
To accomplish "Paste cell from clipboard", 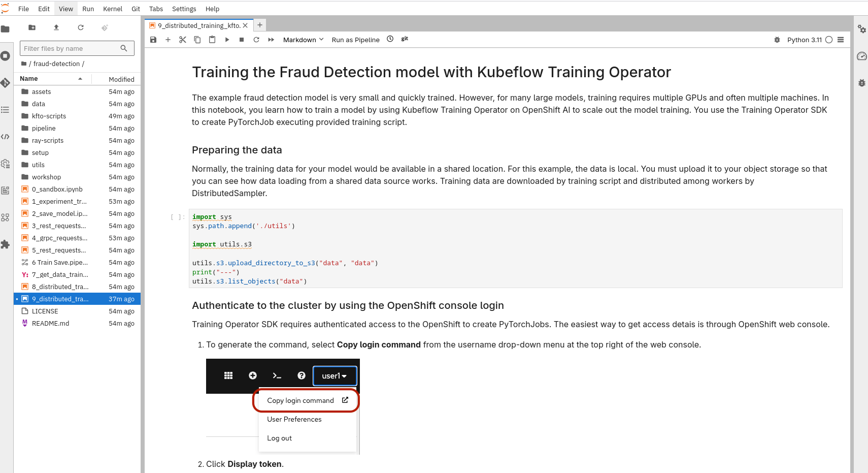I will pos(212,40).
